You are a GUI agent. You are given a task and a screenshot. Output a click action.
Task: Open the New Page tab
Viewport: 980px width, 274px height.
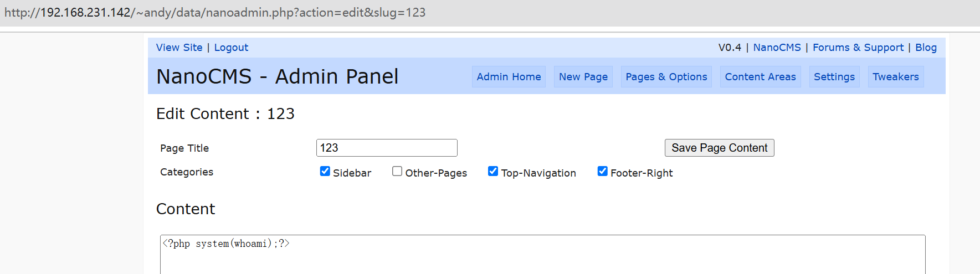click(583, 77)
